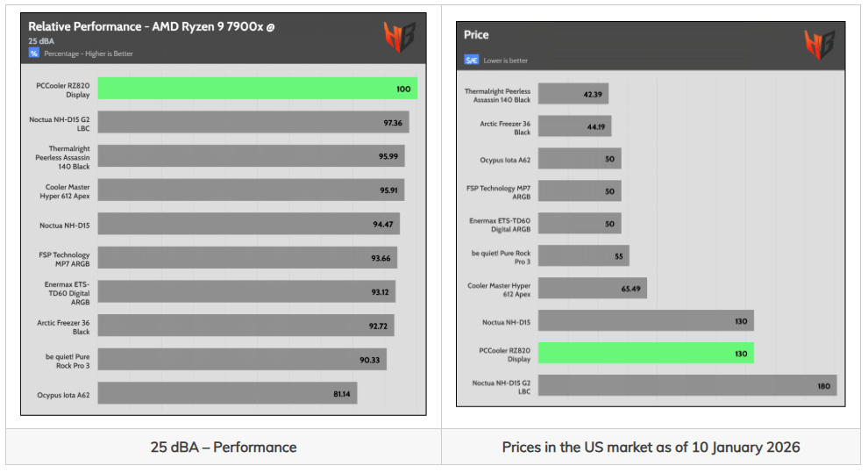Click the blue $/€ icon beside Lower is better
The width and height of the screenshot is (868, 473).
pyautogui.click(x=471, y=60)
